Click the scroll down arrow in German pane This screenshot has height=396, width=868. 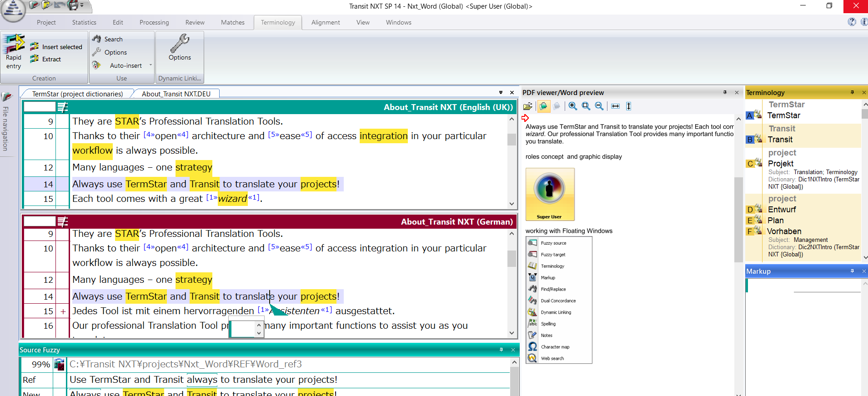coord(512,333)
